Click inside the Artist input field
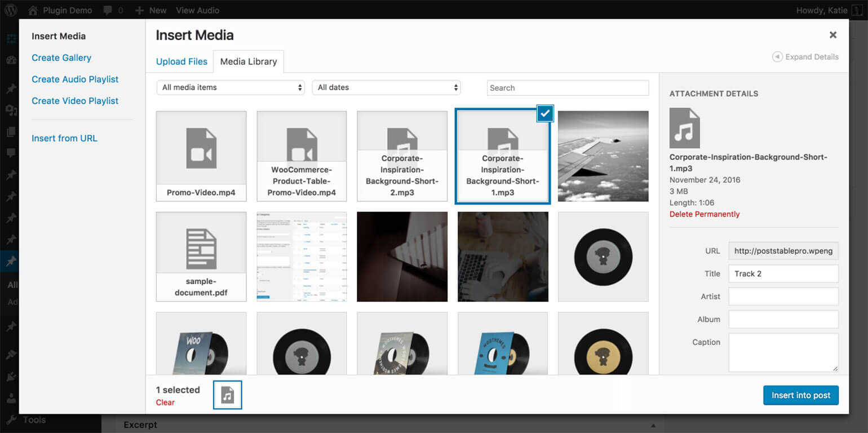868x433 pixels. [x=783, y=296]
